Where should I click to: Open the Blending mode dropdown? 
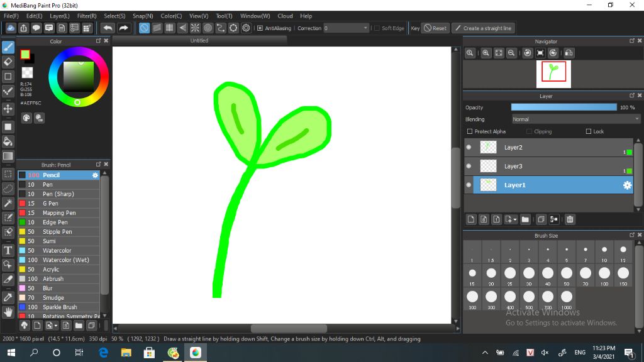pyautogui.click(x=576, y=119)
